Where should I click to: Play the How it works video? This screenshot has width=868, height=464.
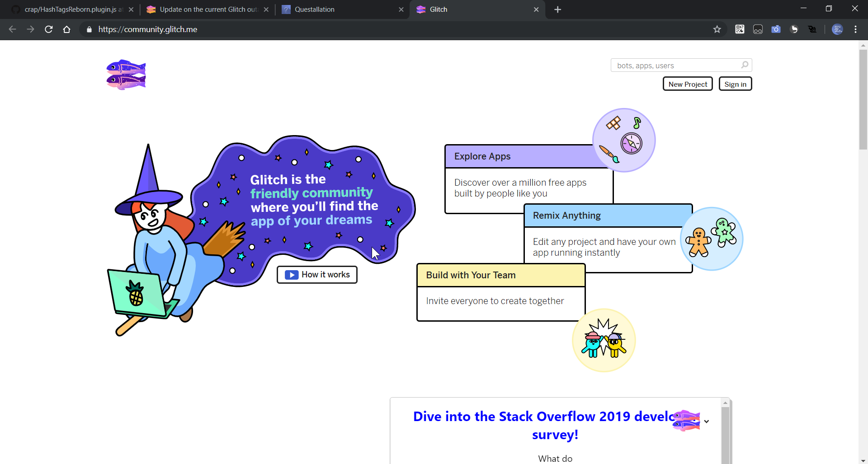click(317, 275)
